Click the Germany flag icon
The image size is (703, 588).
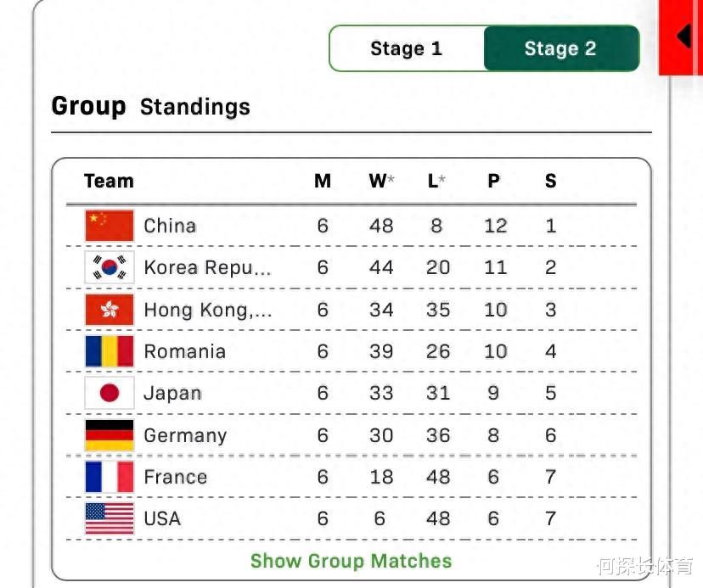pyautogui.click(x=110, y=434)
